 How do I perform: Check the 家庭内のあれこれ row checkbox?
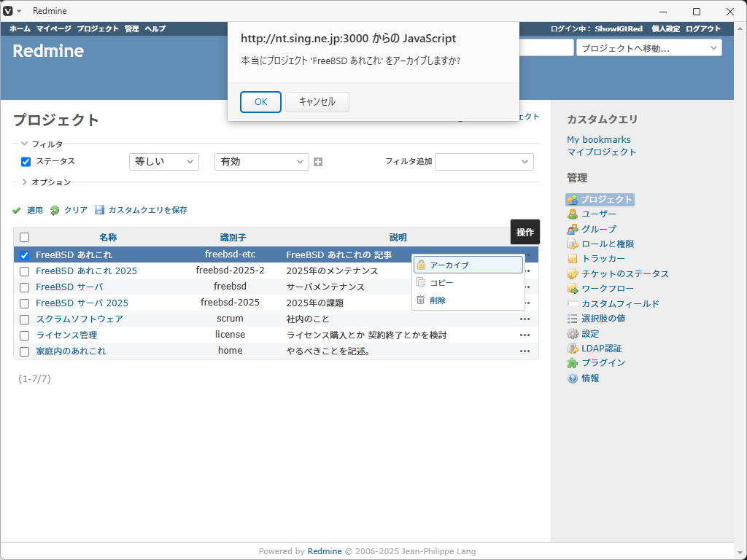pyautogui.click(x=24, y=352)
